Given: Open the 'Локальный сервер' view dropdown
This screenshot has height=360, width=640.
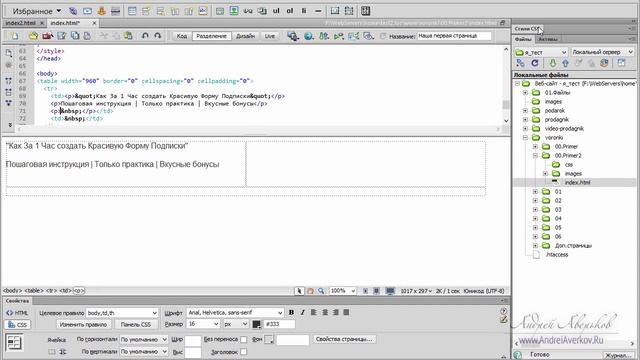Looking at the screenshot, I should [602, 52].
